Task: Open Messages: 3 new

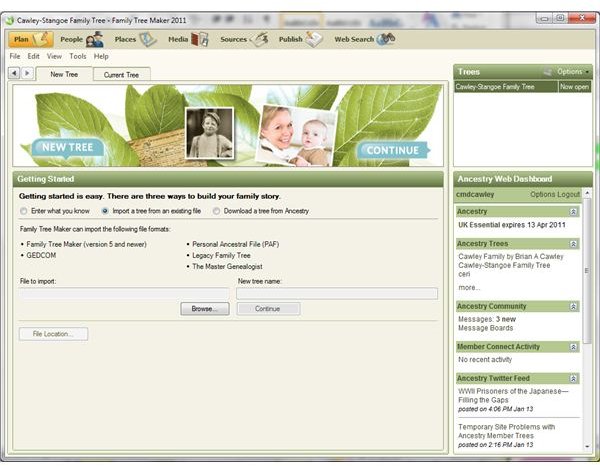Action: [x=487, y=319]
